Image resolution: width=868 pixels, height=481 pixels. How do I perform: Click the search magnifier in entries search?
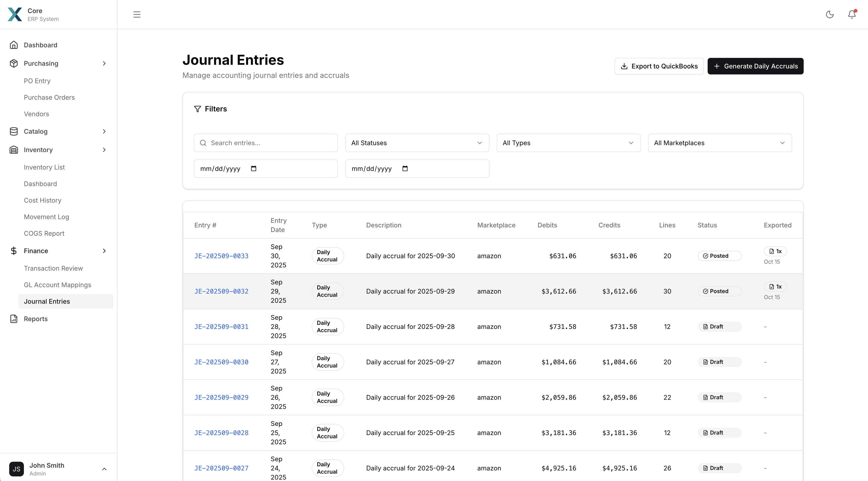pos(203,142)
